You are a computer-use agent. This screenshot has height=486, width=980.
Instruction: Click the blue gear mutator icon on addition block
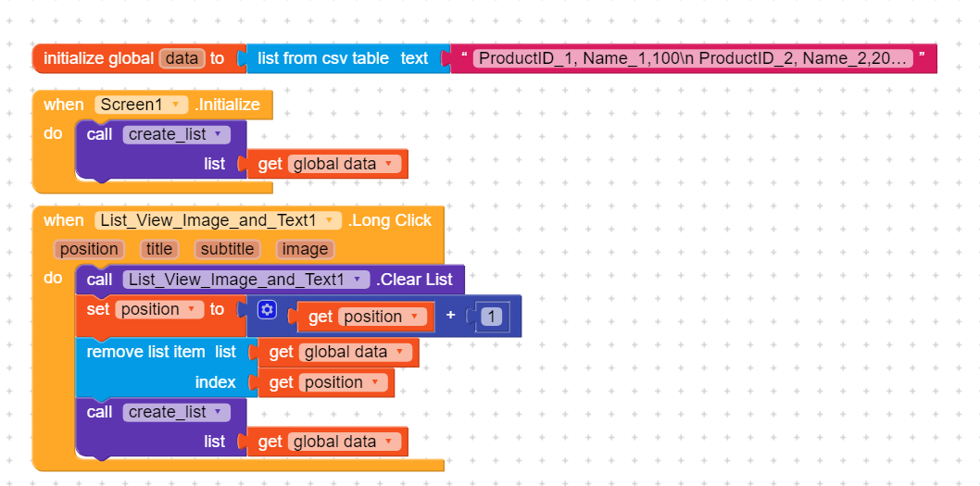click(x=267, y=310)
